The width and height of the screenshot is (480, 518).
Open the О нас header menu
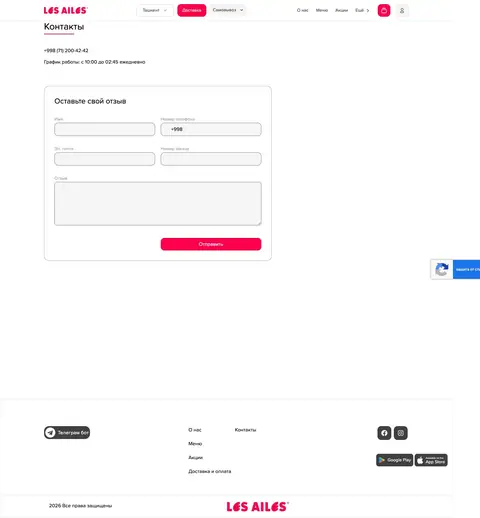coord(302,10)
